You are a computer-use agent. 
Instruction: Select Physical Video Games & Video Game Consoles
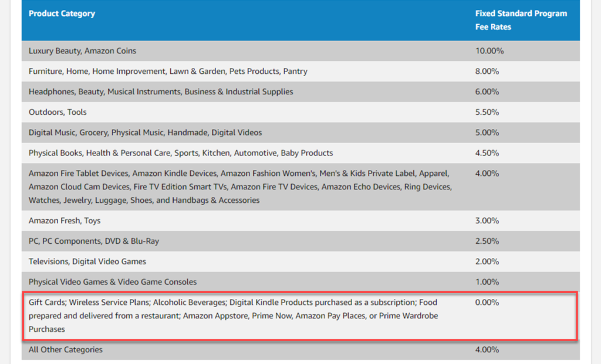pyautogui.click(x=113, y=283)
